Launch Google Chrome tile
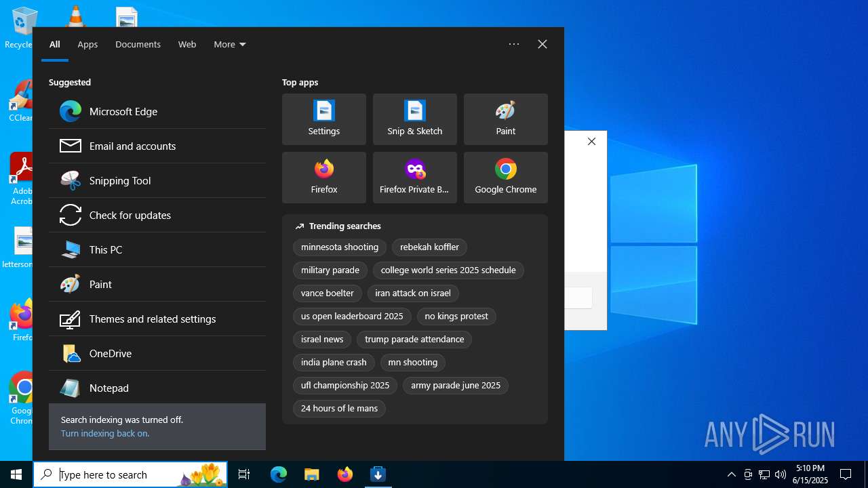This screenshot has height=488, width=868. pos(506,178)
